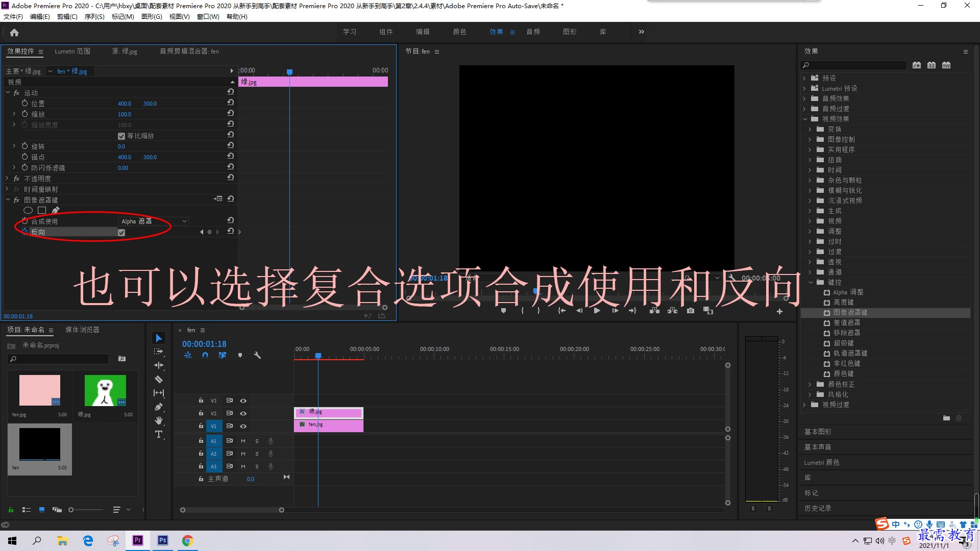Open new bin folder icon in Project panel
Image resolution: width=980 pixels, height=551 pixels.
coord(121,359)
